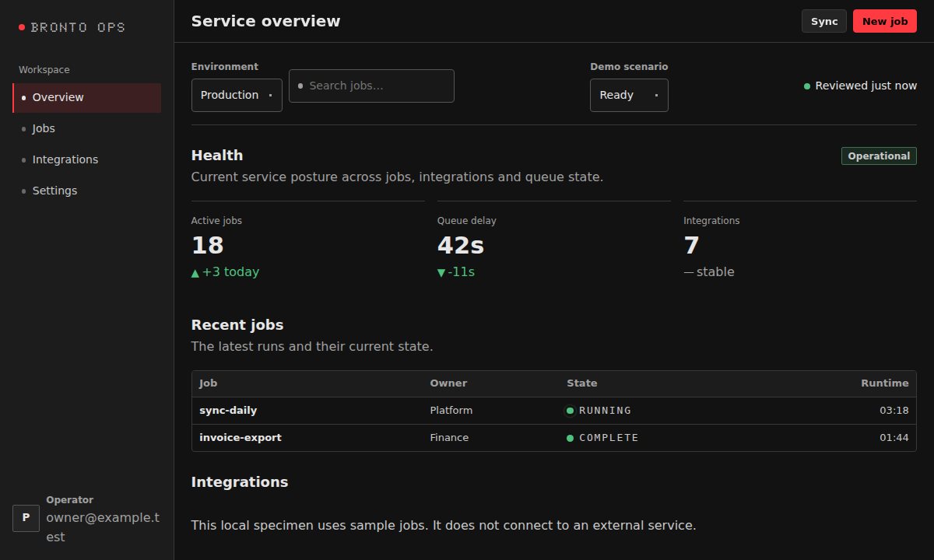Click the owner@example.test operator email
The width and height of the screenshot is (934, 560).
(x=103, y=527)
